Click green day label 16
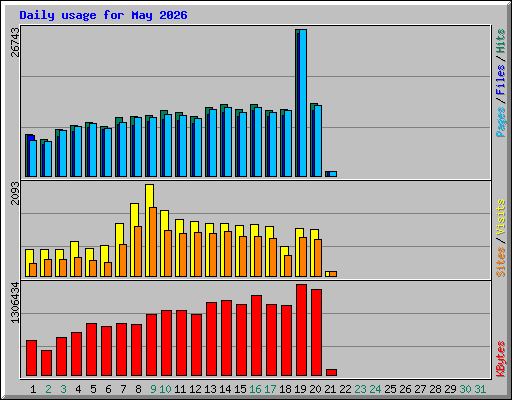 (x=255, y=389)
